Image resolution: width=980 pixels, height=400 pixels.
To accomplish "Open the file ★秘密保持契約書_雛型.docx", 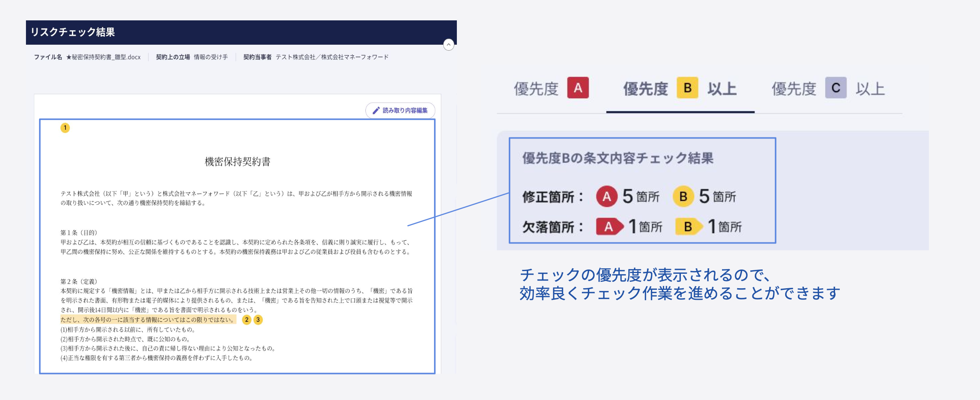I will [103, 57].
